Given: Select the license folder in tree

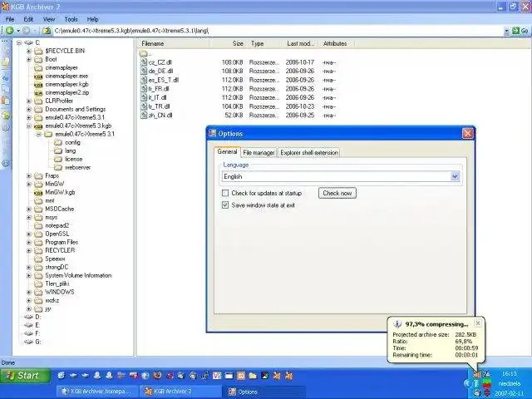Looking at the screenshot, I should (73, 159).
